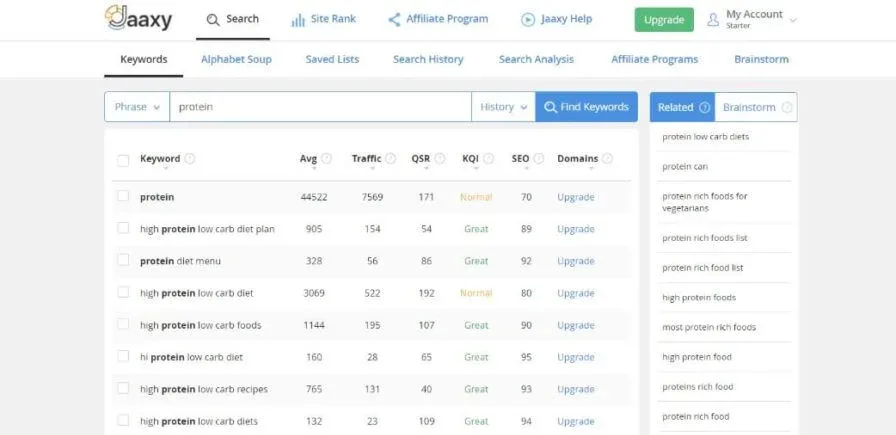Click the share icon for Affiliate Program
896x435 pixels.
pyautogui.click(x=394, y=20)
